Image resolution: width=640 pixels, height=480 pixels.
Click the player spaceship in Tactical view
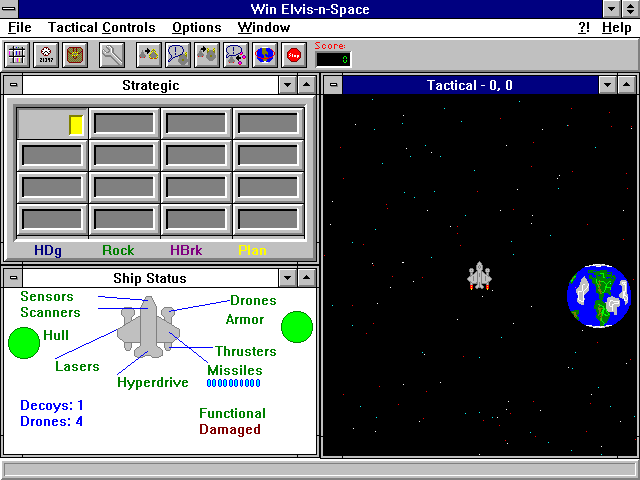[479, 276]
